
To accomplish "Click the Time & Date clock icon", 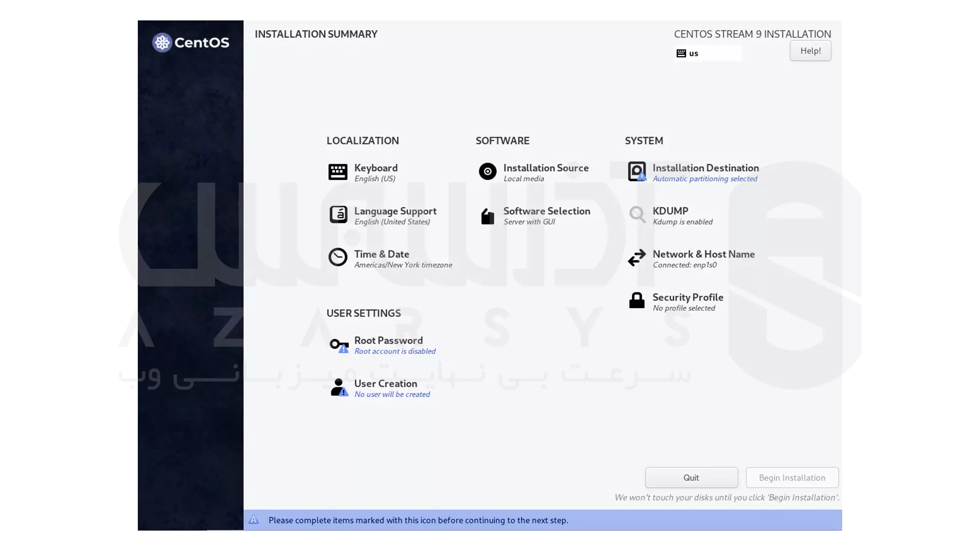I will click(337, 258).
